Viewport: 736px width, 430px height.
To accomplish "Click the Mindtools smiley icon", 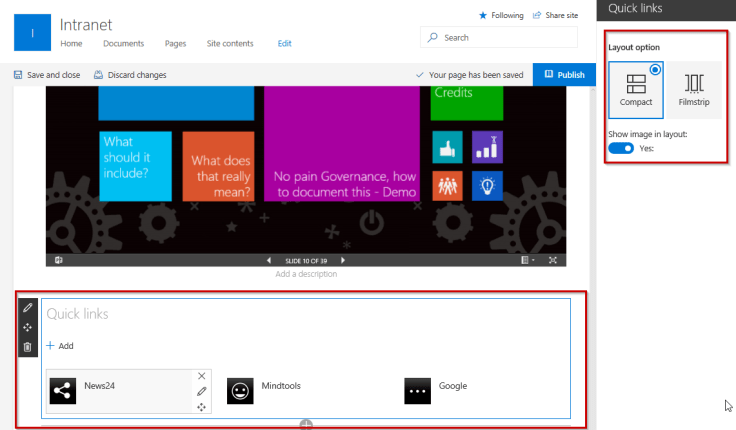I will tap(239, 391).
